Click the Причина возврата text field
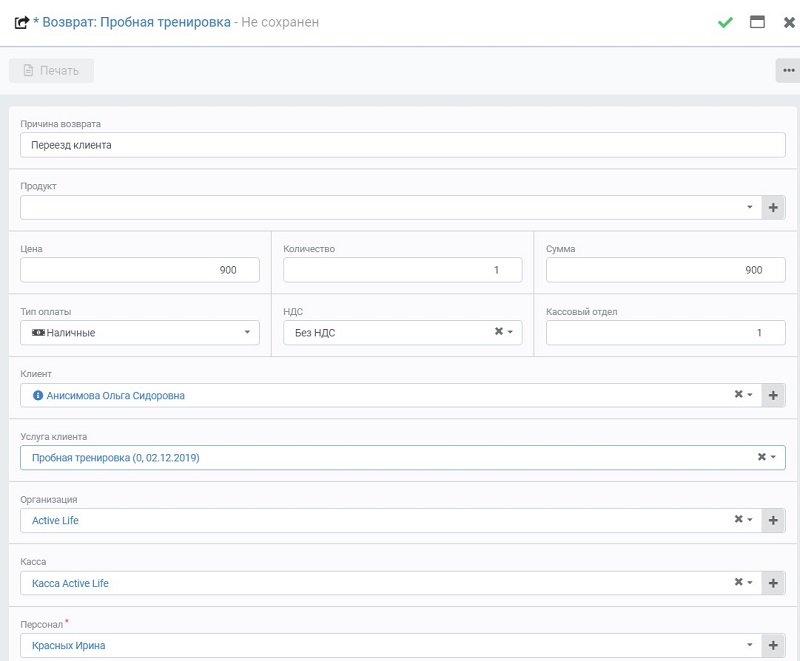This screenshot has height=661, width=800. coord(403,145)
